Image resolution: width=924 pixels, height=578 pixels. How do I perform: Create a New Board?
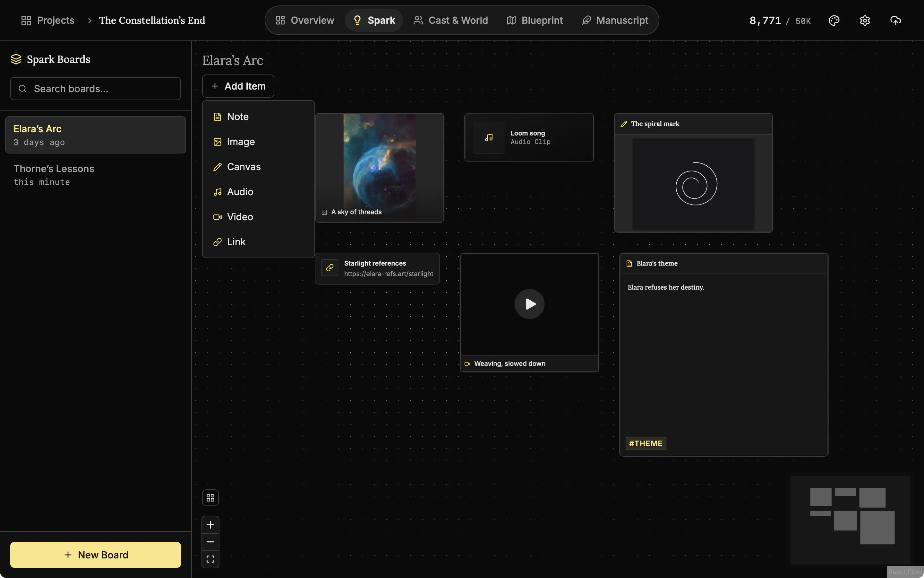click(96, 555)
